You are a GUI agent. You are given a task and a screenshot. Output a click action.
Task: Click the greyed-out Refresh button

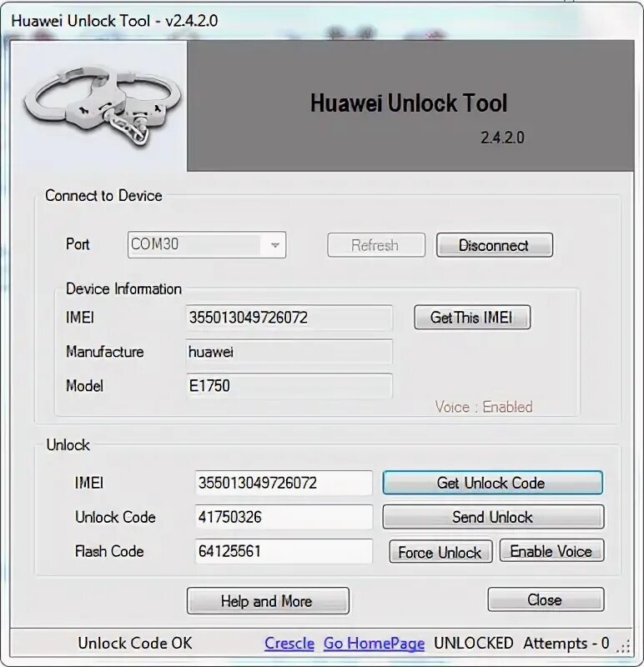(376, 245)
